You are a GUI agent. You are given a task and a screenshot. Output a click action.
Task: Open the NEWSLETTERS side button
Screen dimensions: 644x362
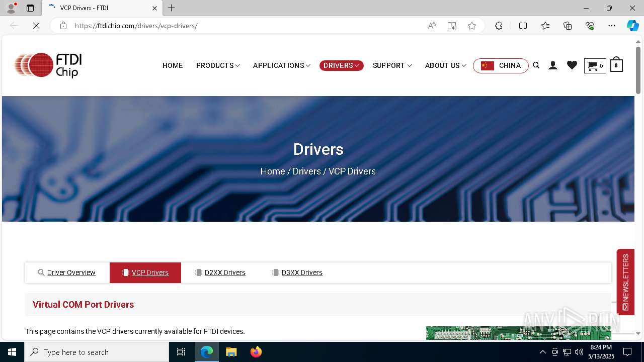click(625, 282)
